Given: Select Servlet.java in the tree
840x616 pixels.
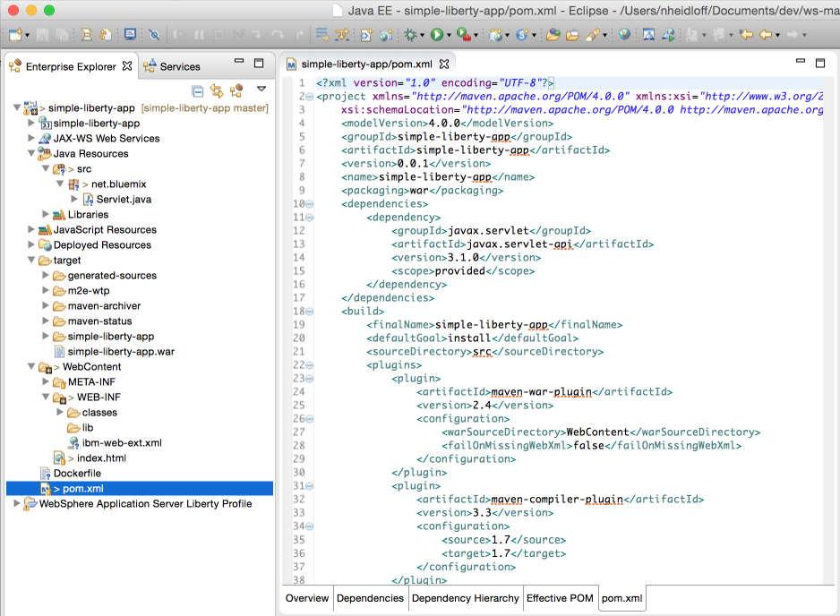Looking at the screenshot, I should click(x=124, y=200).
